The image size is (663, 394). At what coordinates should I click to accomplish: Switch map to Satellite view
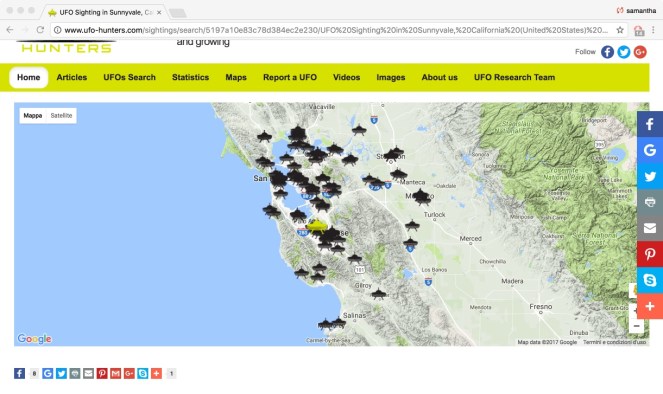click(61, 115)
